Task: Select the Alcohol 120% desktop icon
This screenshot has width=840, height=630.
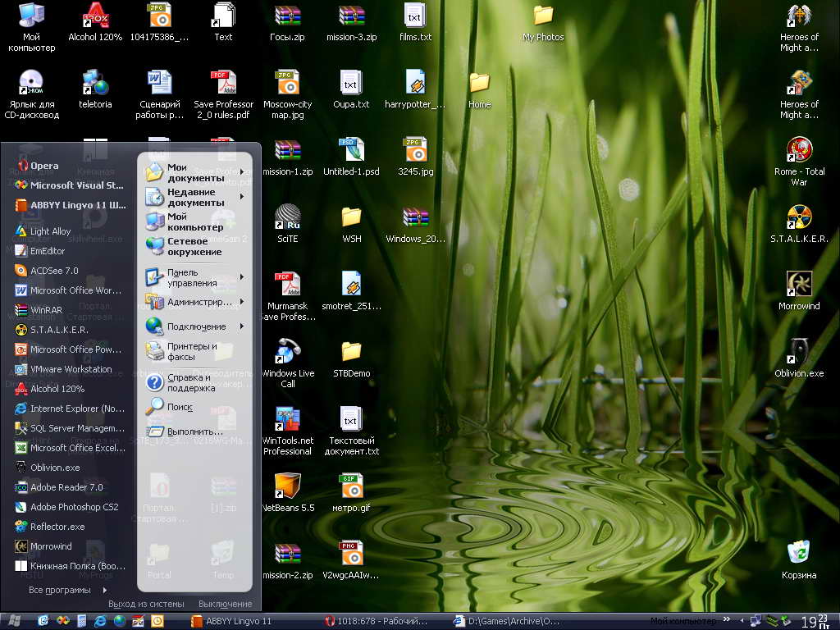Action: 95,22
